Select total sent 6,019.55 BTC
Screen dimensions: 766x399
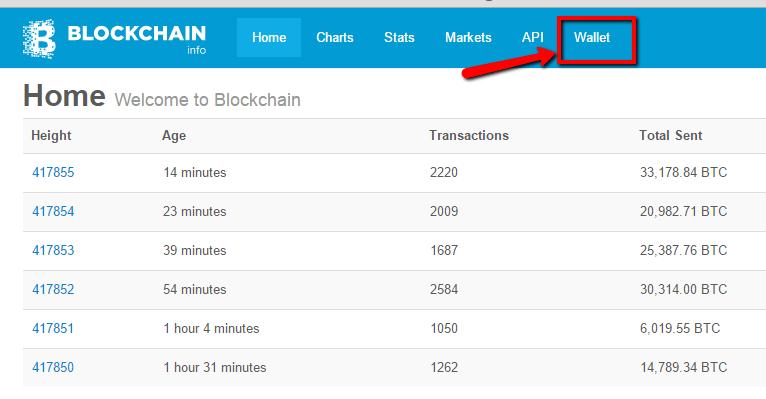tap(680, 328)
